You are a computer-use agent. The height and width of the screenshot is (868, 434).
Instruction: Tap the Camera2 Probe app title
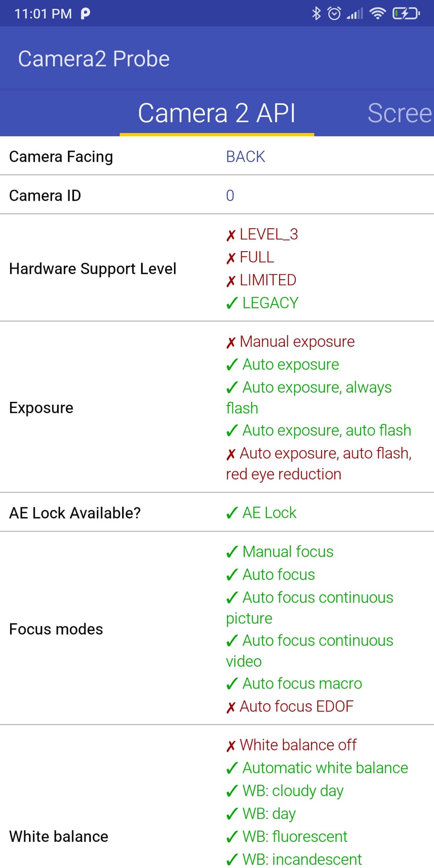click(x=94, y=59)
